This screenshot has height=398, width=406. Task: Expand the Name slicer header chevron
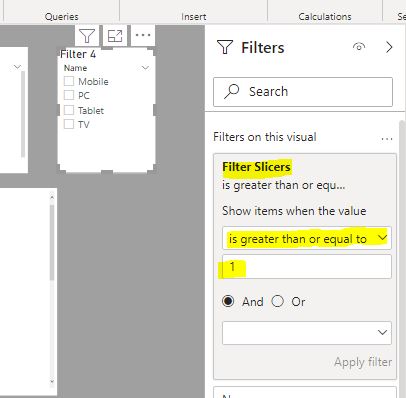tap(145, 68)
